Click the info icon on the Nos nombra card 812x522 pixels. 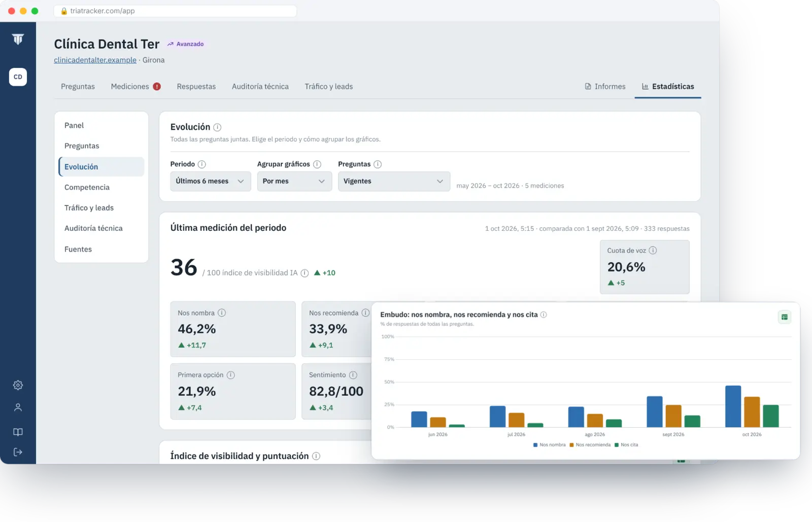tap(222, 313)
